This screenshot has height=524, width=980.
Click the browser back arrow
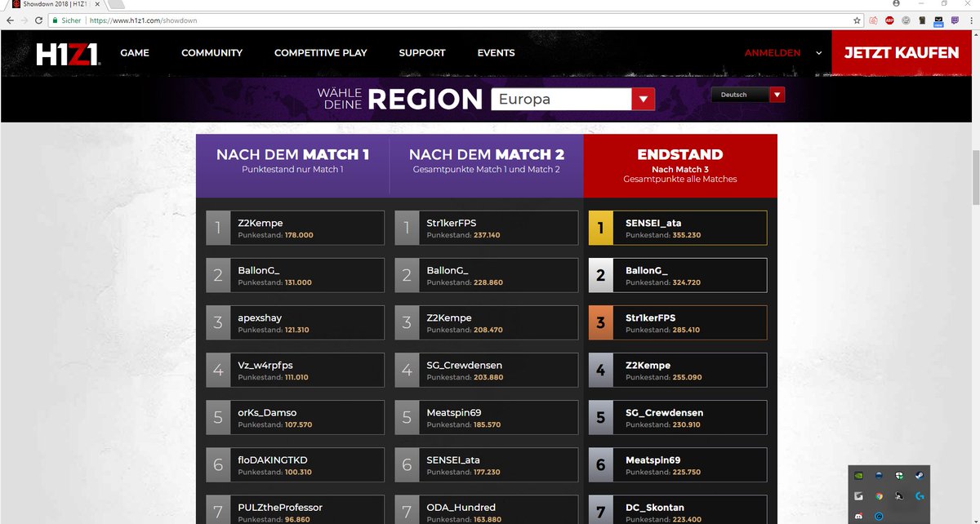click(9, 20)
